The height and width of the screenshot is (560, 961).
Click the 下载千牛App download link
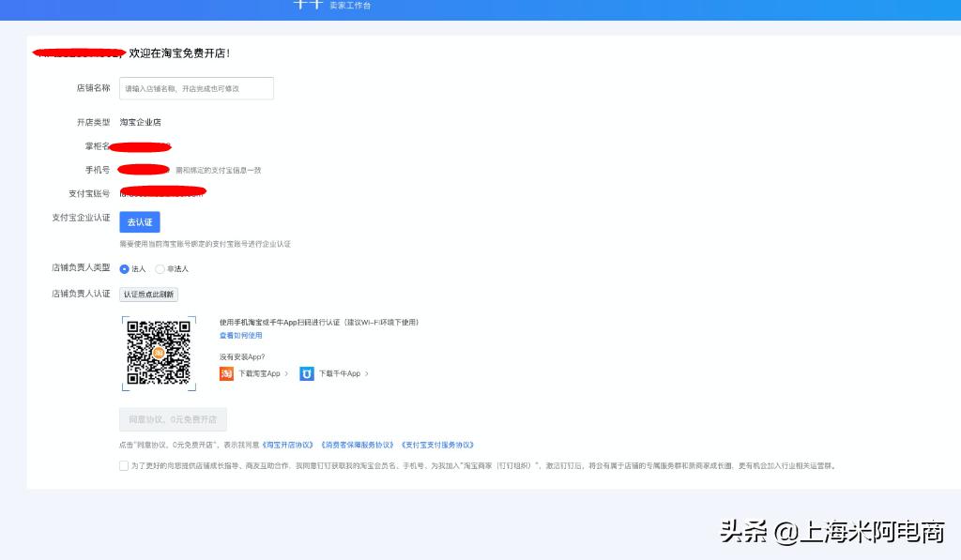point(340,372)
